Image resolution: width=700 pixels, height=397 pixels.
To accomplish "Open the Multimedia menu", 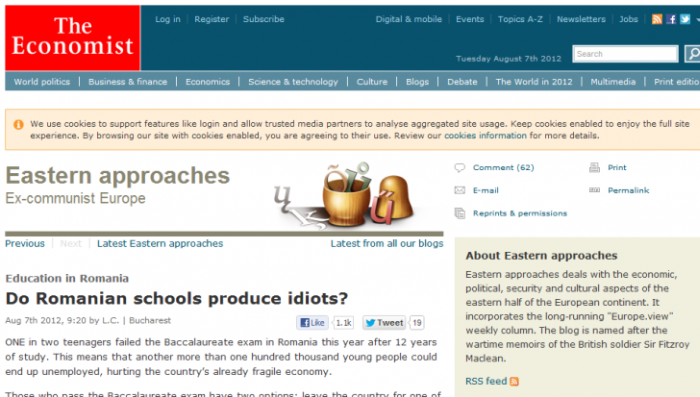I will 613,82.
